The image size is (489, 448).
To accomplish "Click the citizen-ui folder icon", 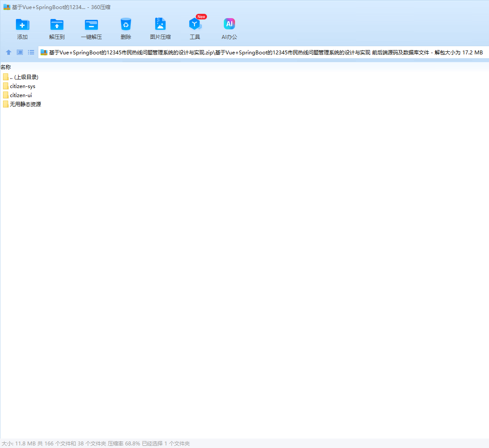I will pyautogui.click(x=6, y=95).
